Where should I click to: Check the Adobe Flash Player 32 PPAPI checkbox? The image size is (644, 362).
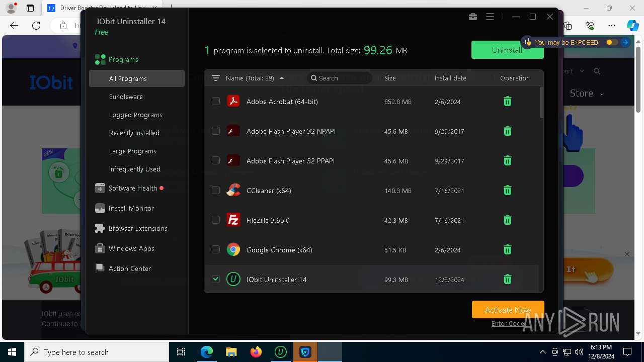(x=216, y=161)
